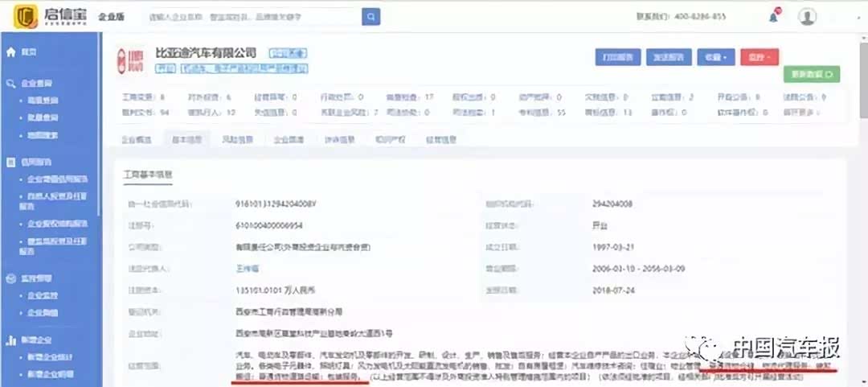Click the 发送报告 button
Screen dimensions: 868x387
pyautogui.click(x=666, y=57)
